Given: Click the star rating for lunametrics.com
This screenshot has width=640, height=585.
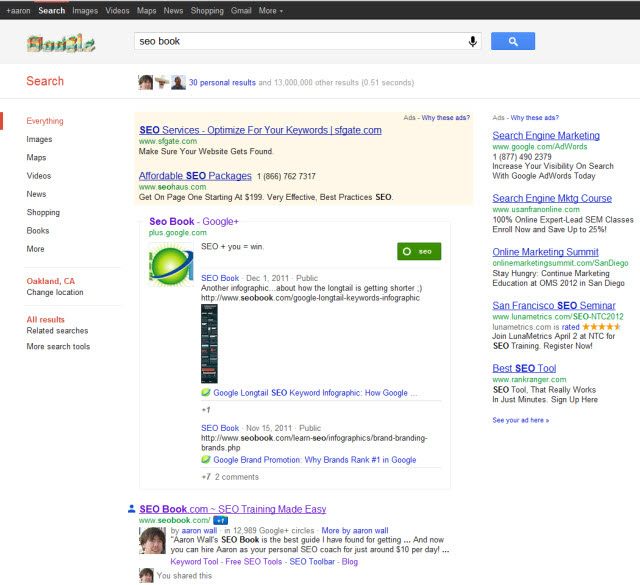Looking at the screenshot, I should 601,327.
